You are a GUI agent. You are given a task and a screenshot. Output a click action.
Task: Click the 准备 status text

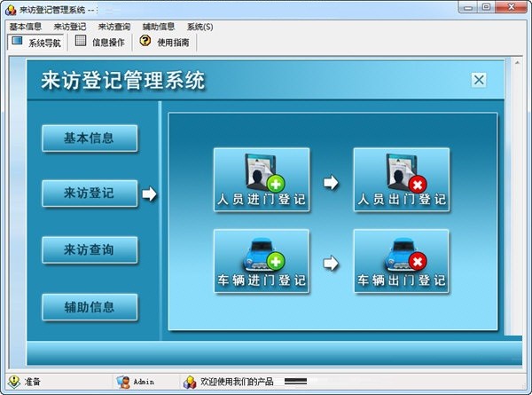coord(32,382)
